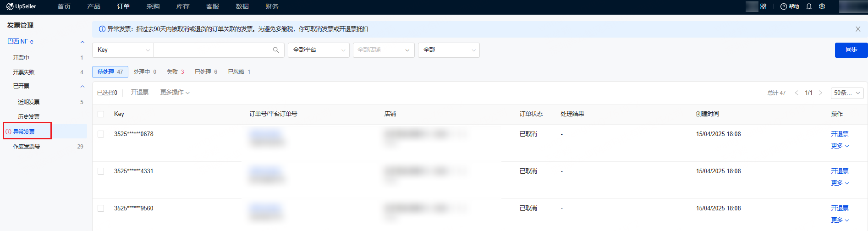Open the 客服 menu
The height and width of the screenshot is (231, 868).
[213, 6]
